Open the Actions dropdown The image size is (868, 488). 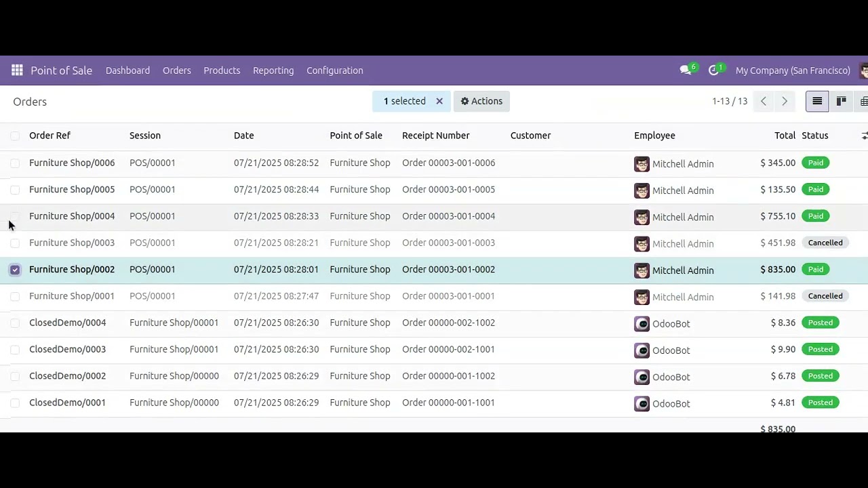(481, 101)
